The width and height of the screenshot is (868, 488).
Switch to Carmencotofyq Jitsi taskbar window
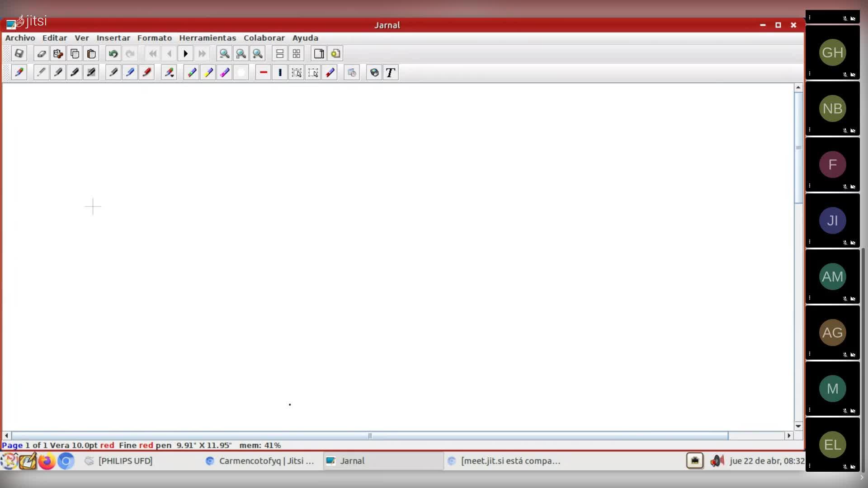pos(260,461)
